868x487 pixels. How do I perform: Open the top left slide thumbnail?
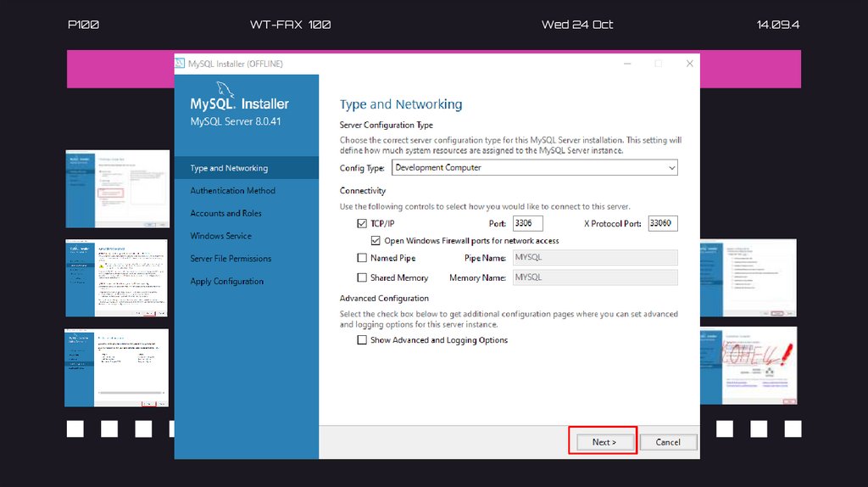point(117,189)
